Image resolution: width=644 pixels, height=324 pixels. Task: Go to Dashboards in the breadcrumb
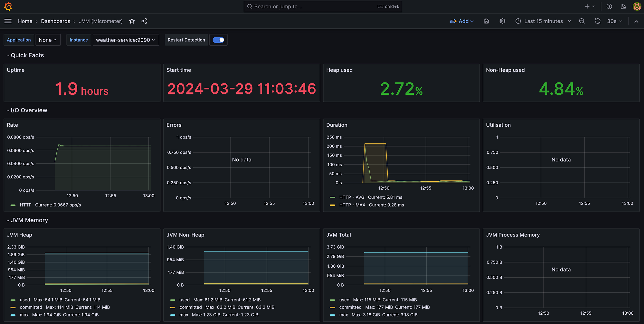(55, 21)
